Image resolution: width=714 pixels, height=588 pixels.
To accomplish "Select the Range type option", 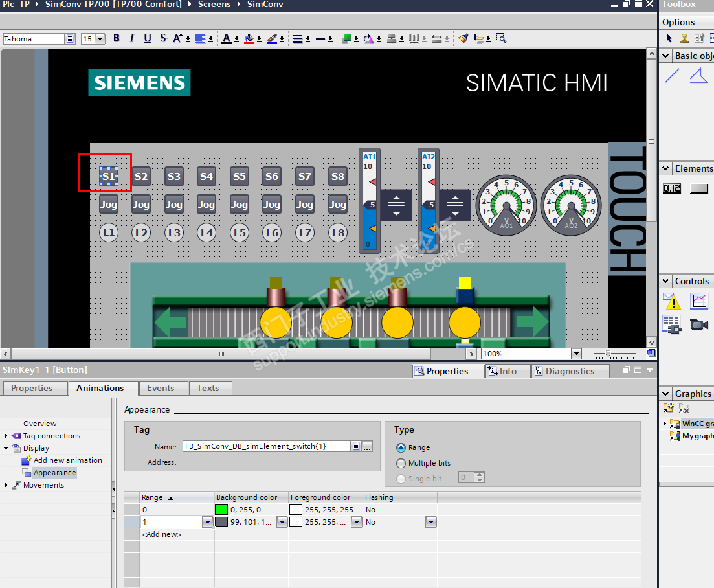I will pyautogui.click(x=401, y=447).
